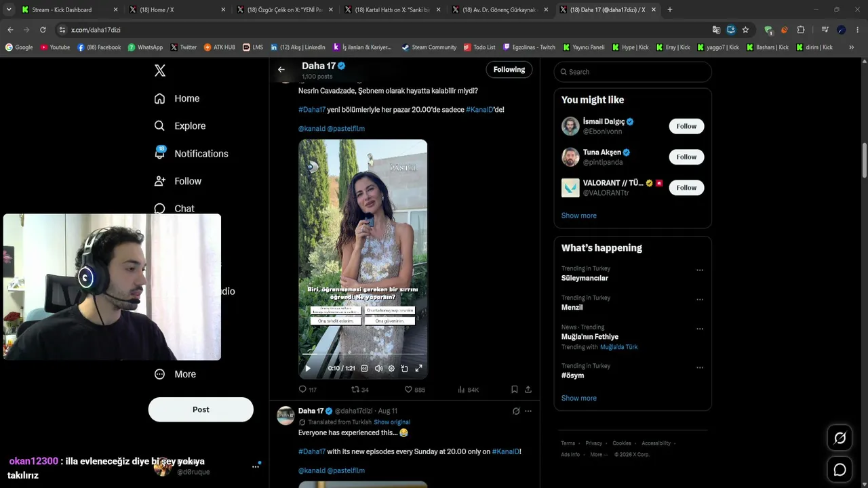This screenshot has width=868, height=488.
Task: Open options for Muğla'nın Fethiye trend
Action: [700, 329]
